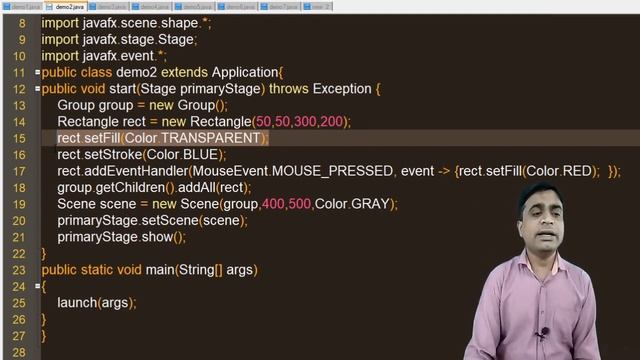
Task: Click 'Color.GRAY' in the Scene line
Action: point(352,204)
